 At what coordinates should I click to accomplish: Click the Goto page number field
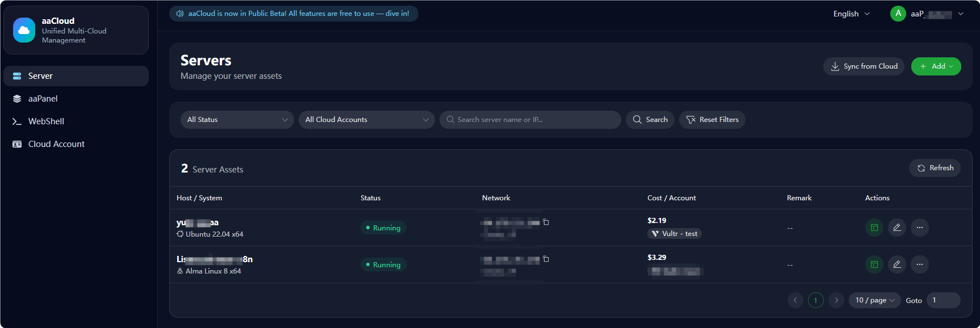(944, 300)
